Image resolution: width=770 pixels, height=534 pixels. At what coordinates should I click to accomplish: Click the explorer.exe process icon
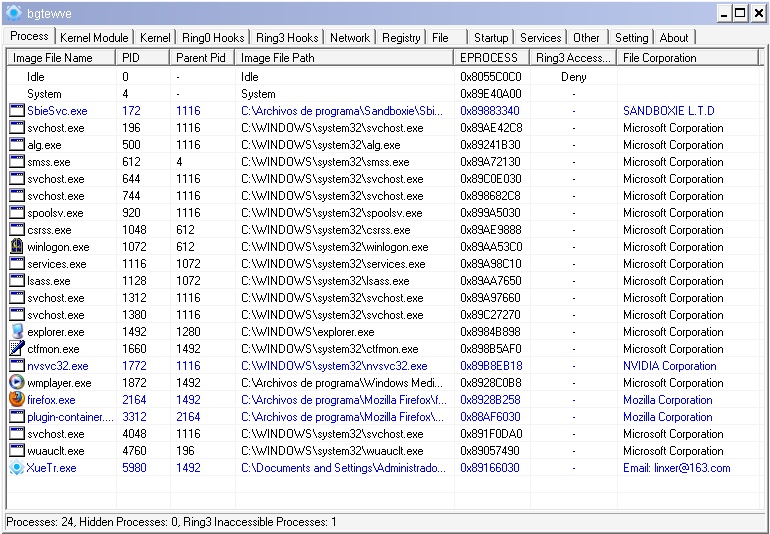(x=17, y=332)
